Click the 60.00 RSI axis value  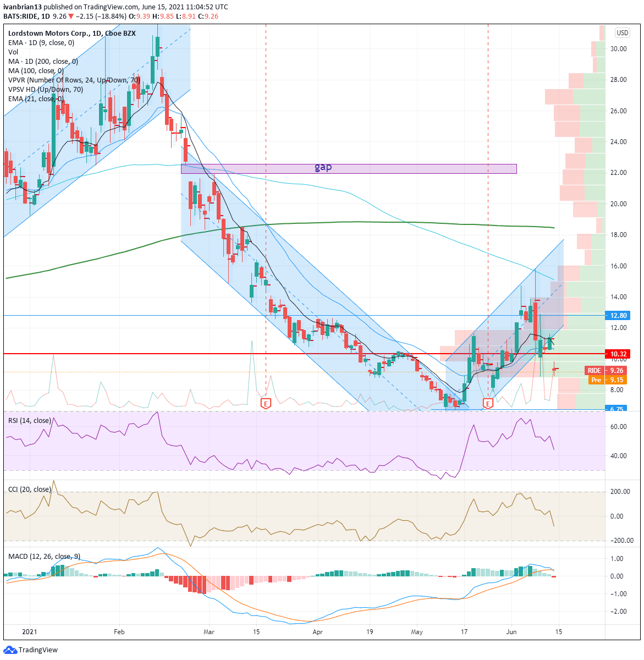point(619,427)
